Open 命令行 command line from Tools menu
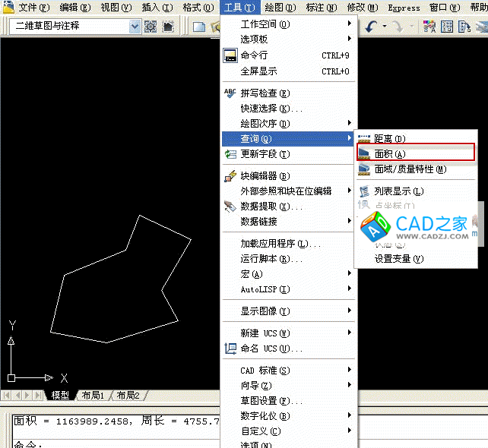The width and height of the screenshot is (488, 448). (x=254, y=55)
